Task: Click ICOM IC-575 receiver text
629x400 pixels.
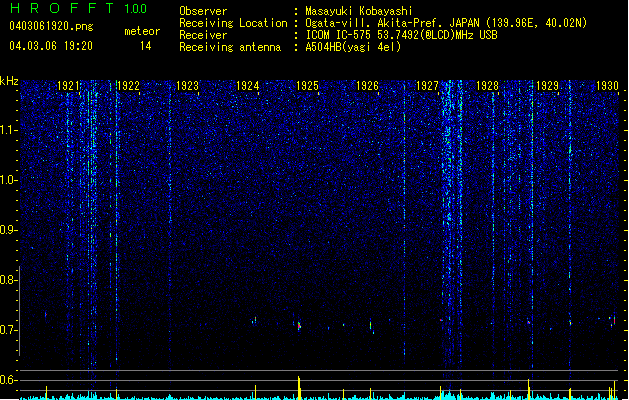Action: coord(401,35)
